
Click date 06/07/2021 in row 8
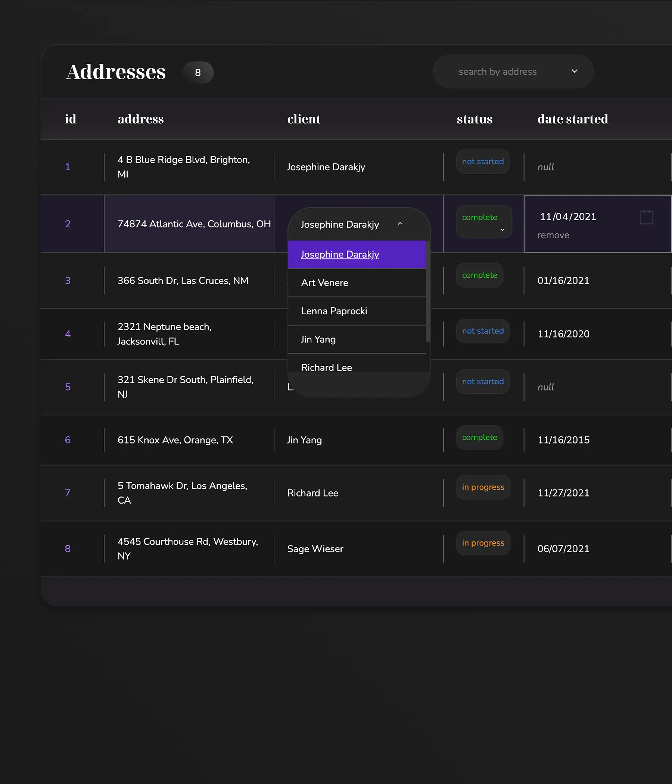click(x=563, y=549)
